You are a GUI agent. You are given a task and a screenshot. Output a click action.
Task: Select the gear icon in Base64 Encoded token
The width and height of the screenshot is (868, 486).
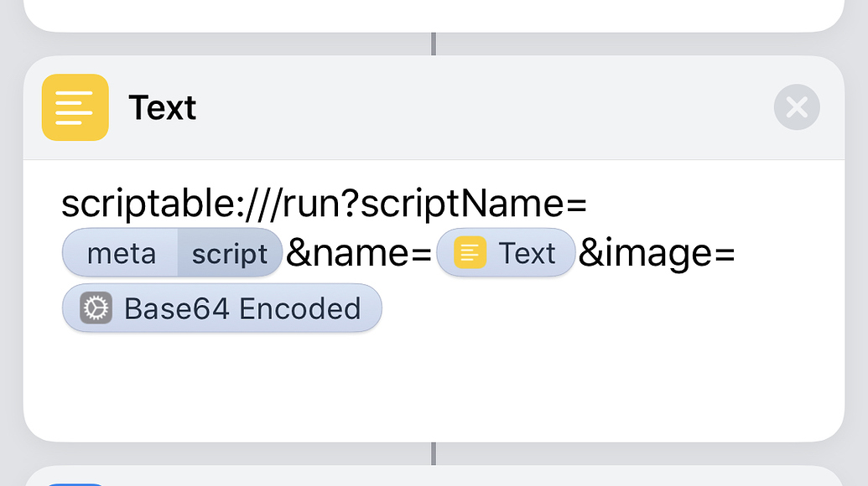tap(96, 308)
